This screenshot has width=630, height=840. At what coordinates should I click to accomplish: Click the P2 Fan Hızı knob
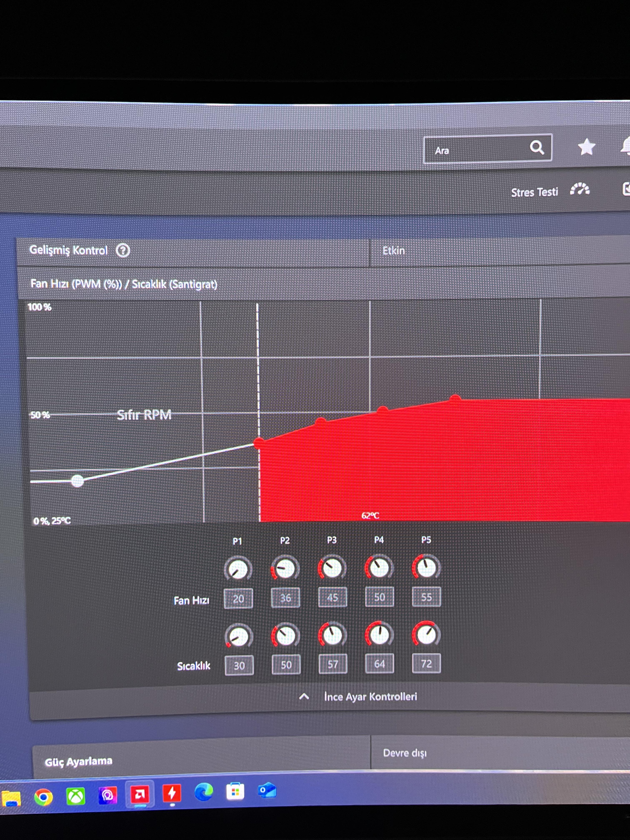[285, 569]
